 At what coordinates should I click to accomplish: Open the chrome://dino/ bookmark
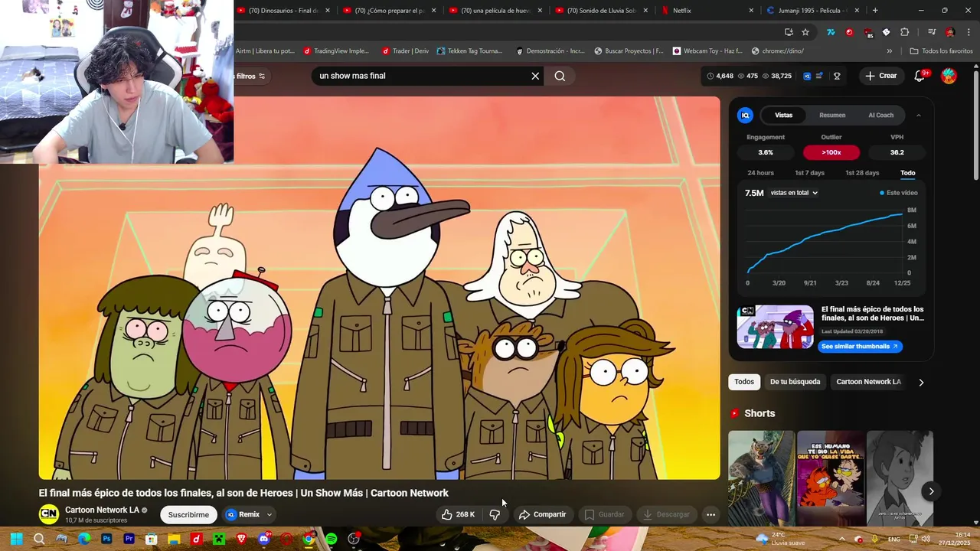point(778,51)
